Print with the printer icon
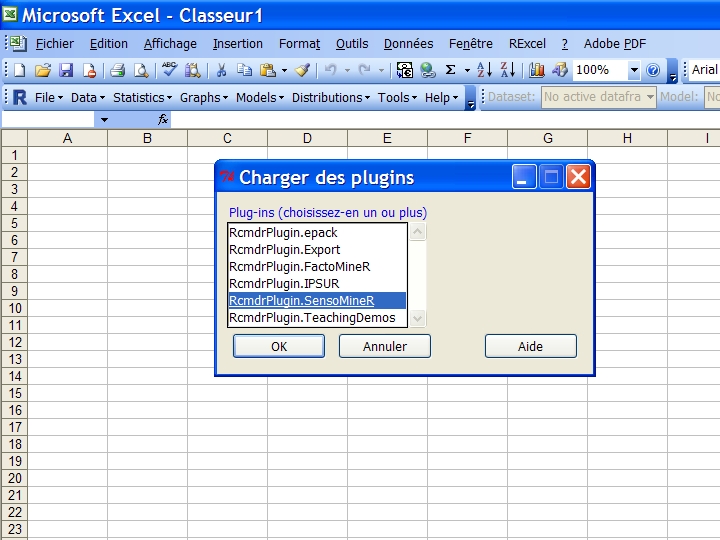720x540 pixels. 118,70
